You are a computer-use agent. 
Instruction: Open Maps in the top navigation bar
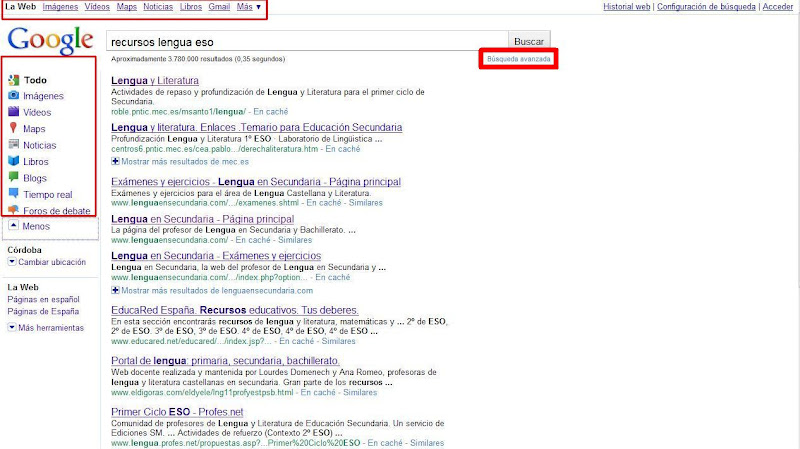click(127, 7)
